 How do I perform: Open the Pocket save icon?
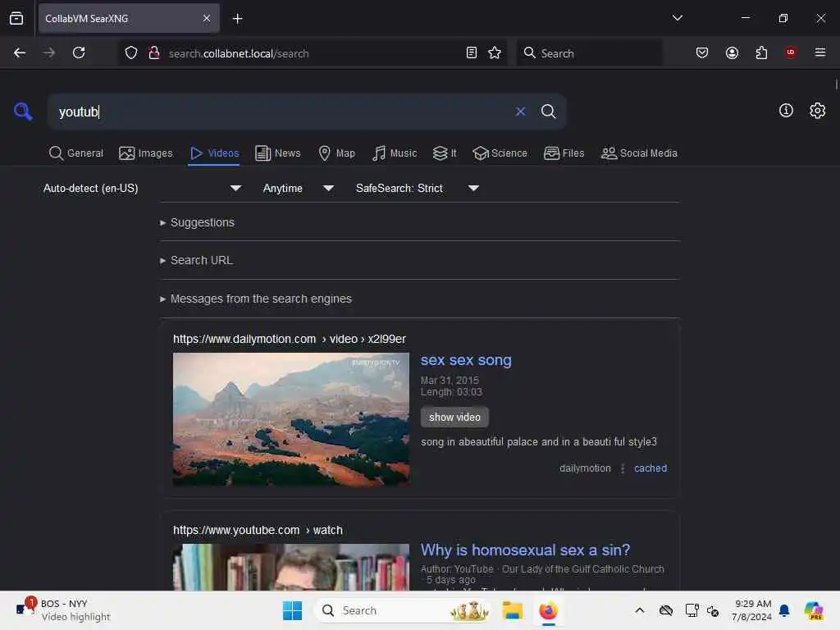[x=702, y=52]
